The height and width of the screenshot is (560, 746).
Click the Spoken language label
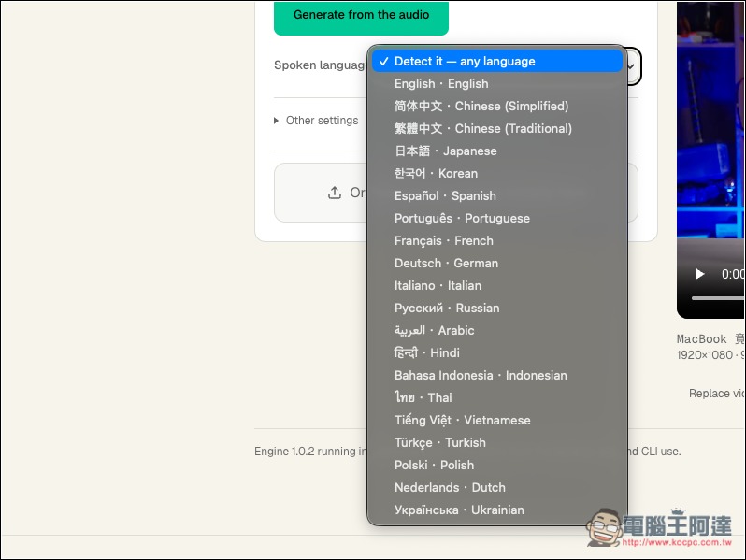pyautogui.click(x=321, y=65)
